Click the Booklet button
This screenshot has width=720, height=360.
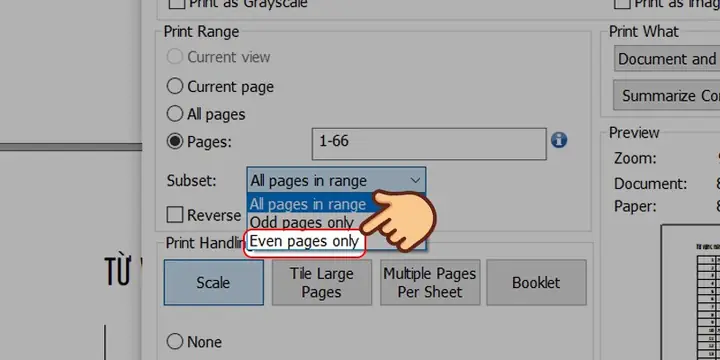click(536, 283)
